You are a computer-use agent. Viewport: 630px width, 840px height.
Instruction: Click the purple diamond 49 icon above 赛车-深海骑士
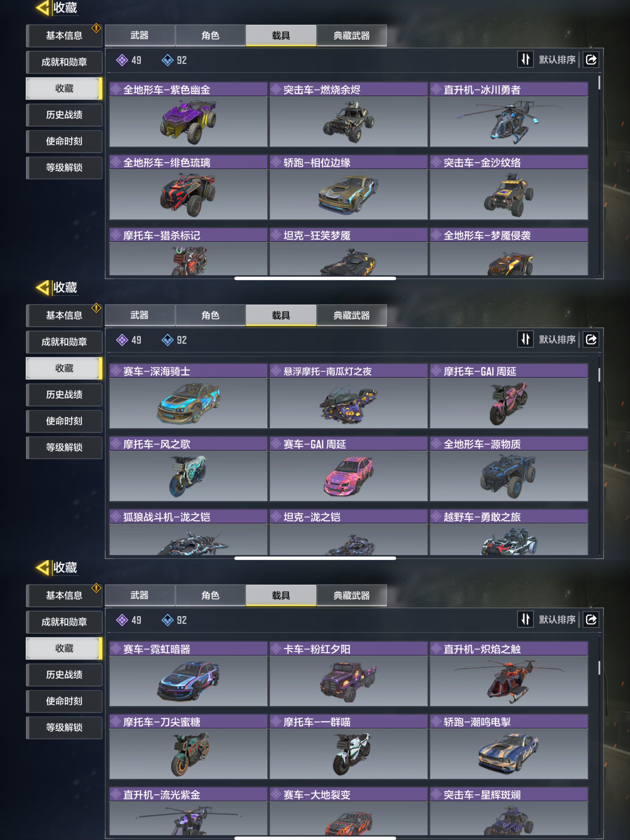(122, 340)
